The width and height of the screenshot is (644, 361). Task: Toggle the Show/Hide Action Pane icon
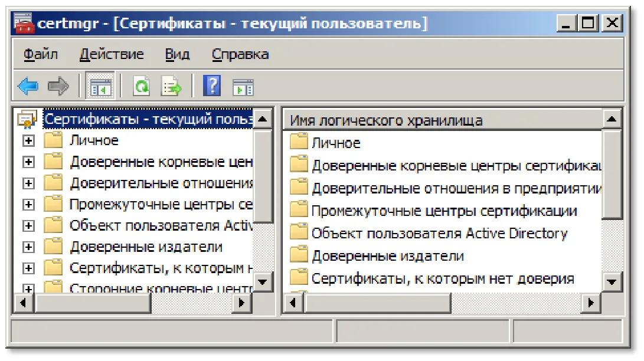coord(243,87)
